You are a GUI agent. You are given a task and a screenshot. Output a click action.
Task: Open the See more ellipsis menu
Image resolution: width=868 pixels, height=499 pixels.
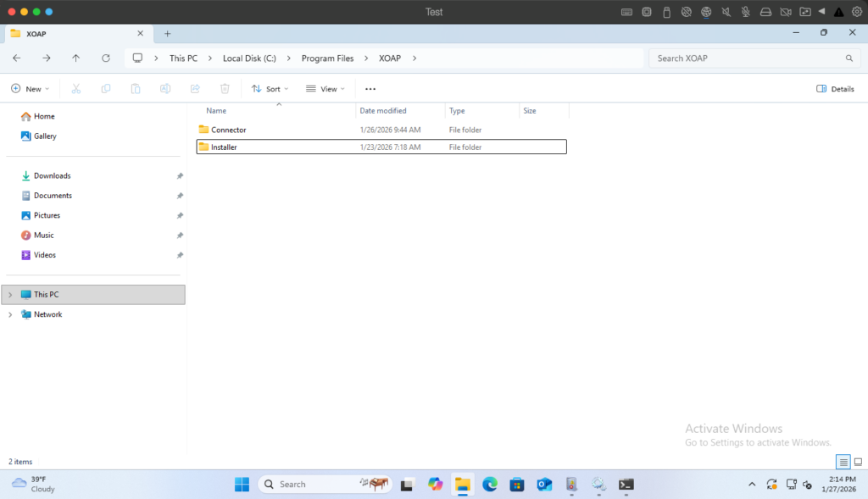coord(370,89)
